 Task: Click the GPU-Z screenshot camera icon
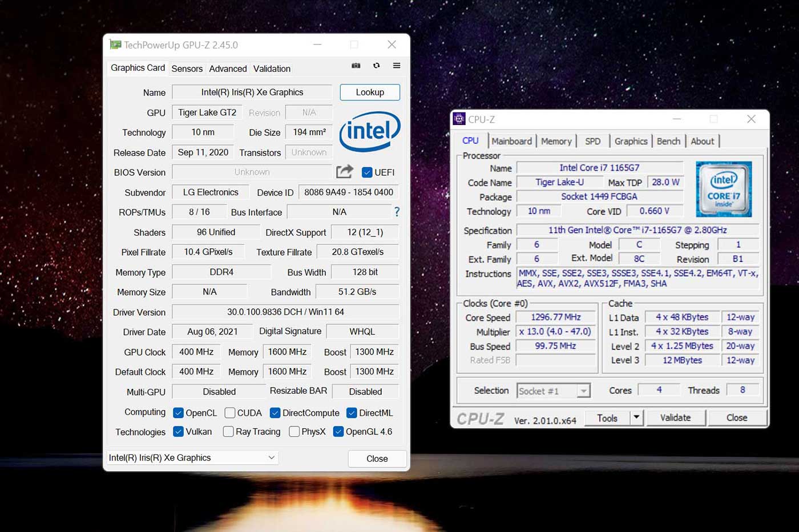356,66
